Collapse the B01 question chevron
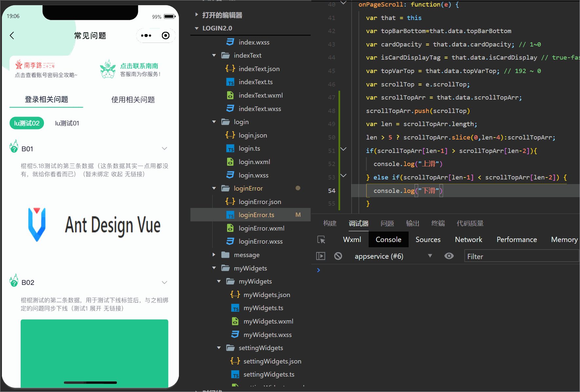 pos(164,148)
